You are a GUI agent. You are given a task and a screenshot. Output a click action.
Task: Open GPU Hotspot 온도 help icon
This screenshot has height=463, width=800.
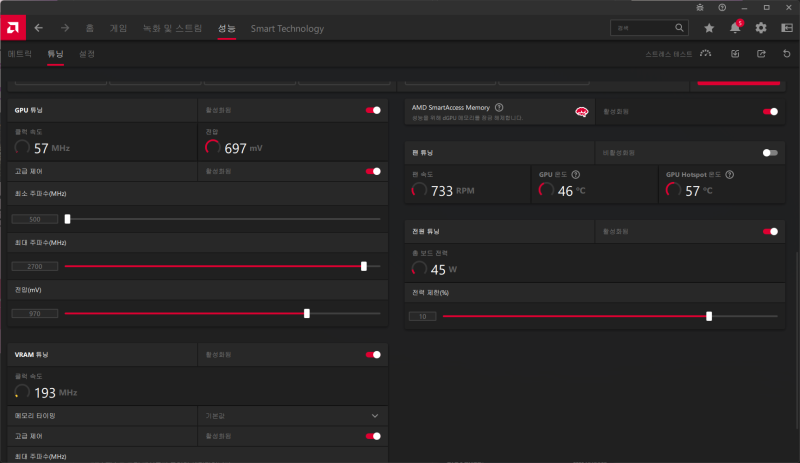coord(730,175)
